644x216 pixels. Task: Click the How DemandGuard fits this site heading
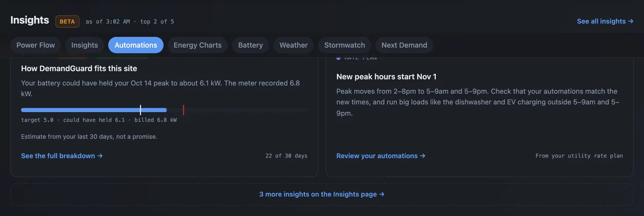click(x=79, y=68)
